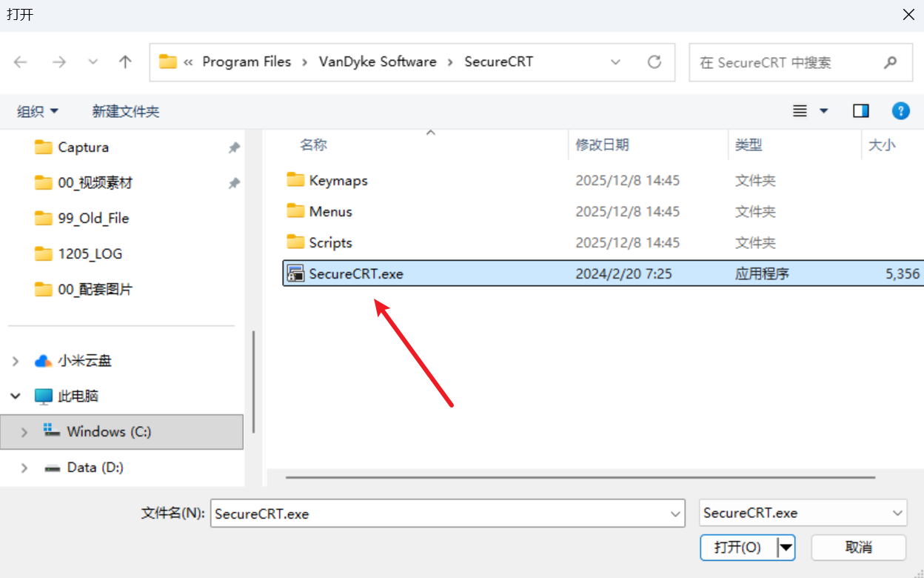Click VanDyke Software in breadcrumb path

point(378,62)
